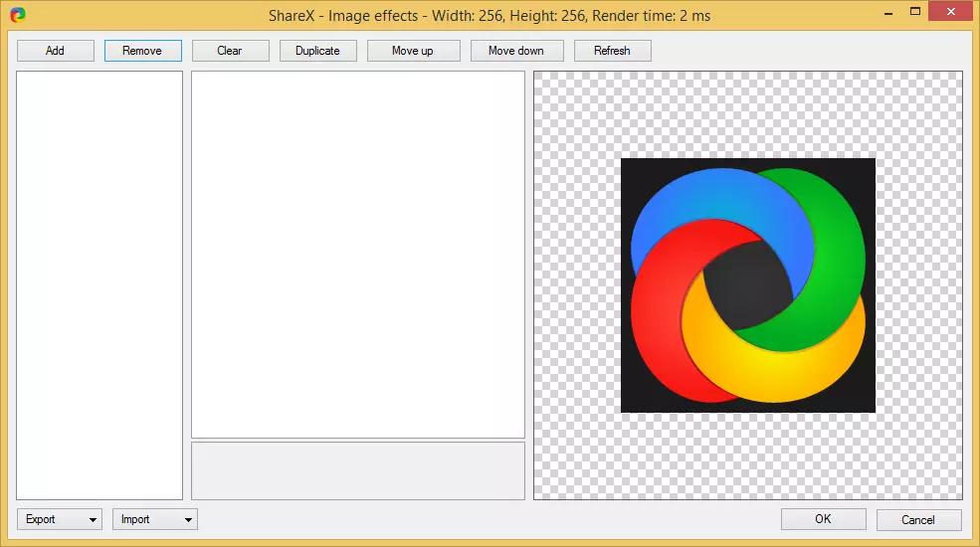Click the empty effect properties panel

pos(357,254)
